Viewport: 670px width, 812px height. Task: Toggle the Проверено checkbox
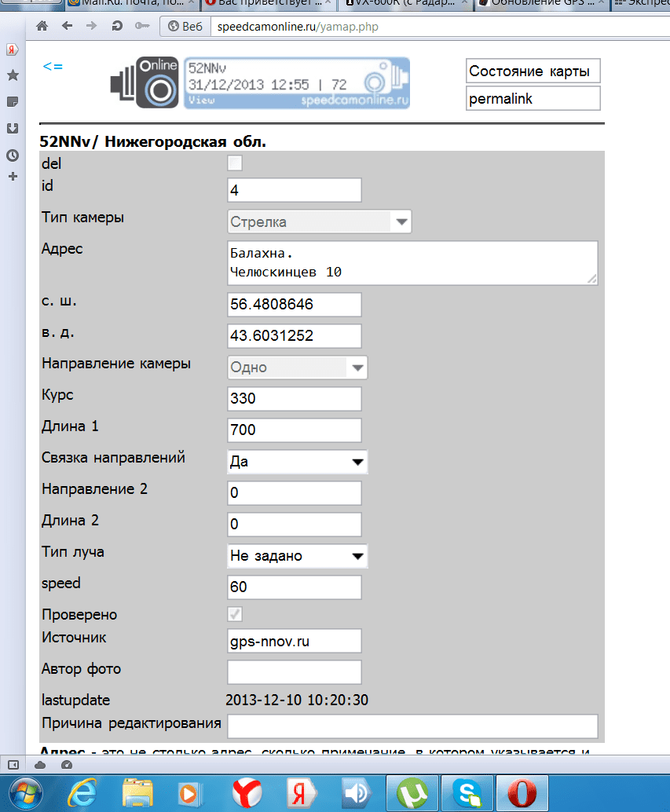tap(235, 614)
